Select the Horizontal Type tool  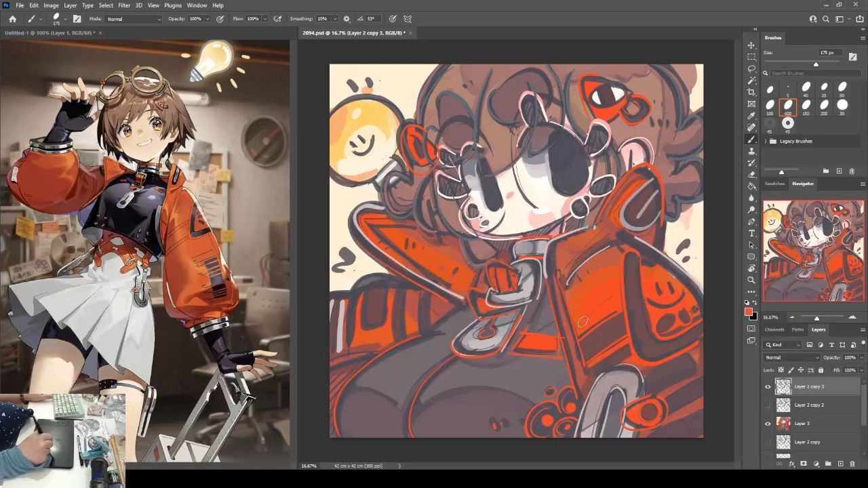coord(751,233)
